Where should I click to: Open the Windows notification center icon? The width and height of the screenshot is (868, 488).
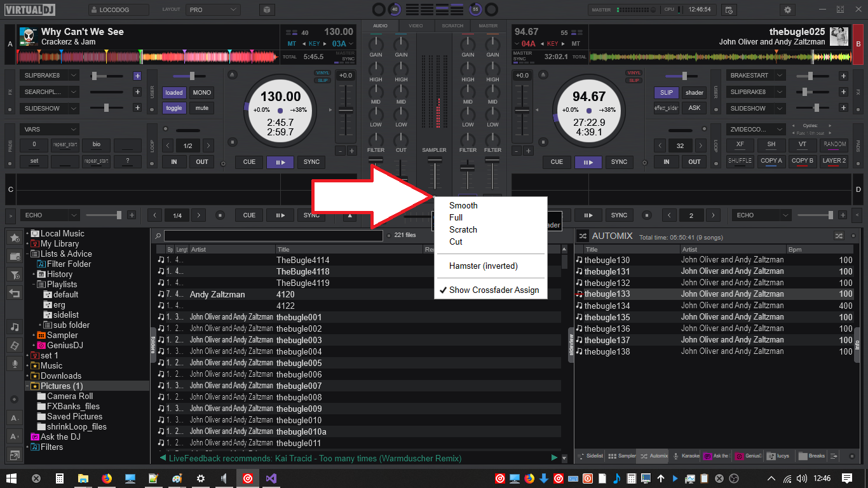[x=847, y=478]
